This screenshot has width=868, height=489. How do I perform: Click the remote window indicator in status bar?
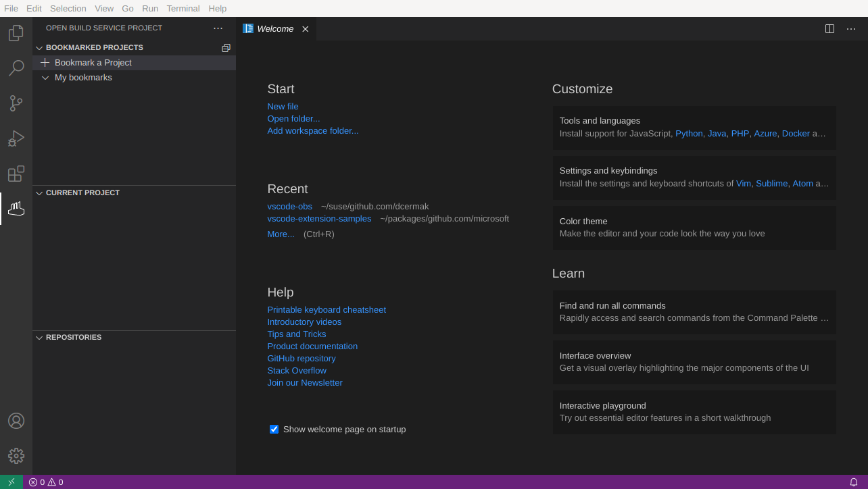point(11,482)
